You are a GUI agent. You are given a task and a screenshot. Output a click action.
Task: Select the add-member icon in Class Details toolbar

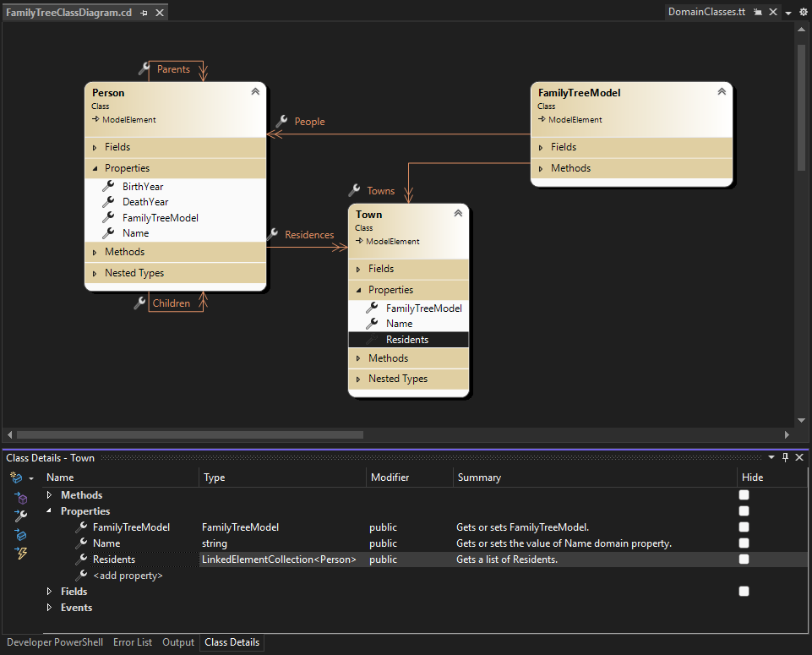pyautogui.click(x=19, y=477)
